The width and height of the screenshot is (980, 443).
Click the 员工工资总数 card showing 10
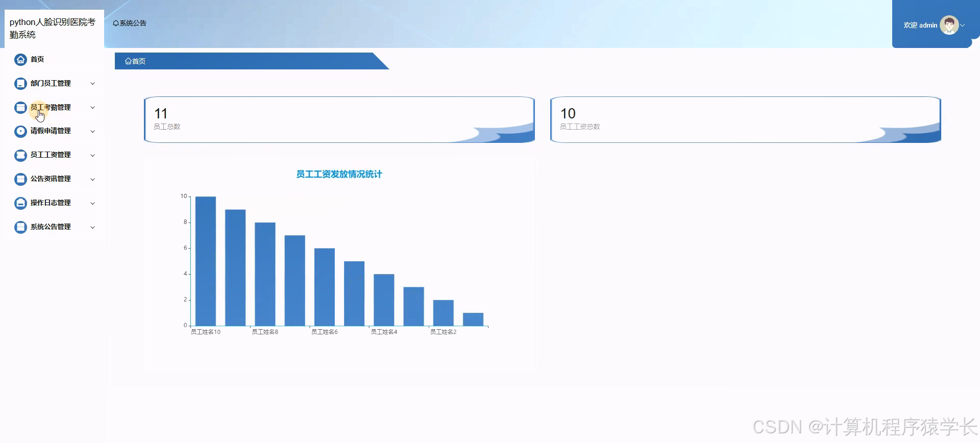point(746,119)
